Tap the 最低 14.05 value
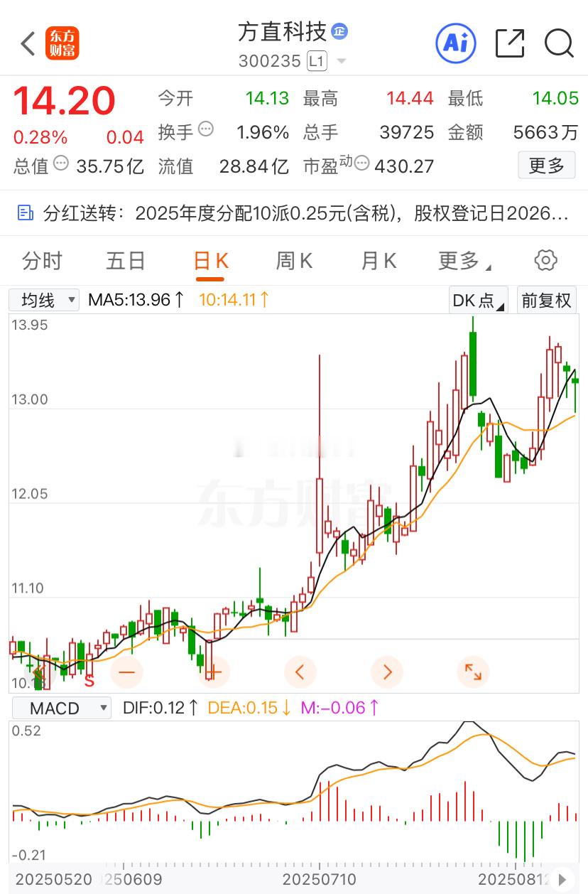 [x=555, y=98]
